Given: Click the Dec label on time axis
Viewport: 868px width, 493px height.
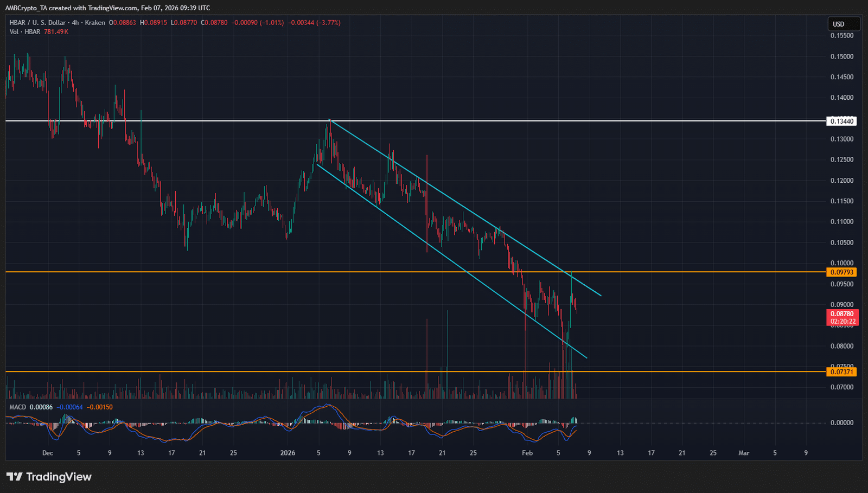Looking at the screenshot, I should click(x=48, y=453).
